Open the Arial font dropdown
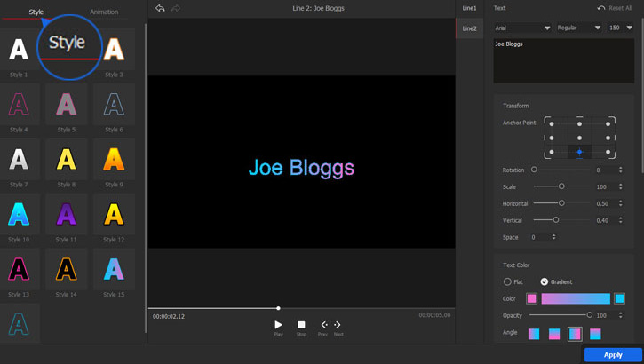 (x=522, y=28)
